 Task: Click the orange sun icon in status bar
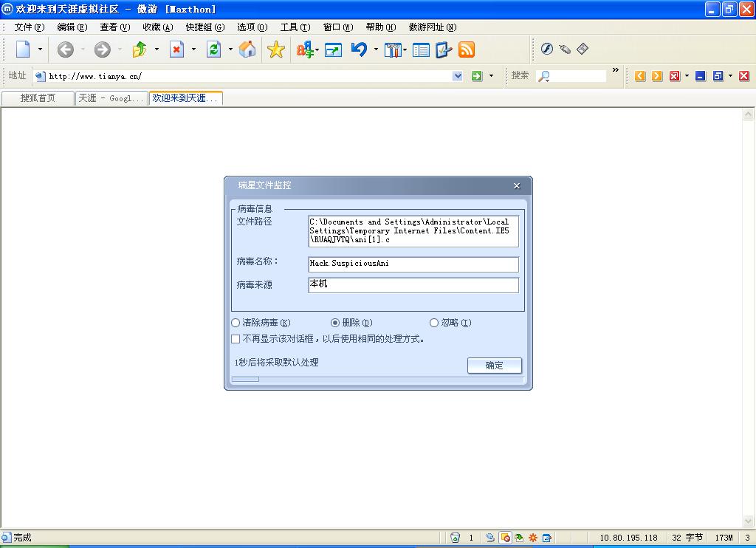coord(533,538)
